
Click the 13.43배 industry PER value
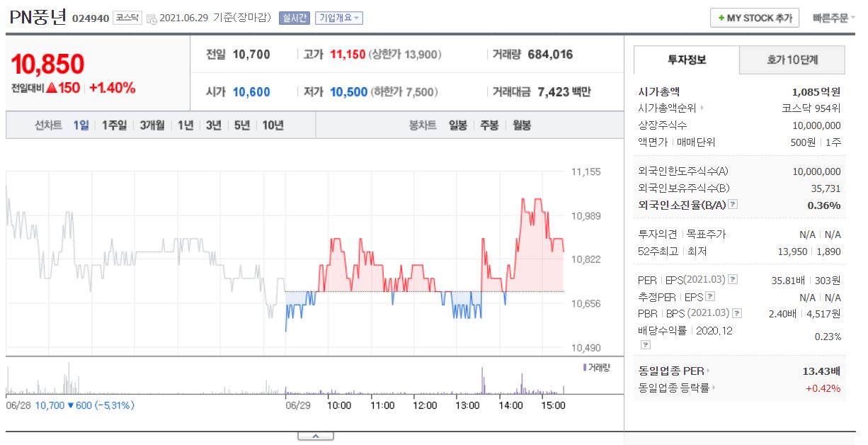point(822,371)
